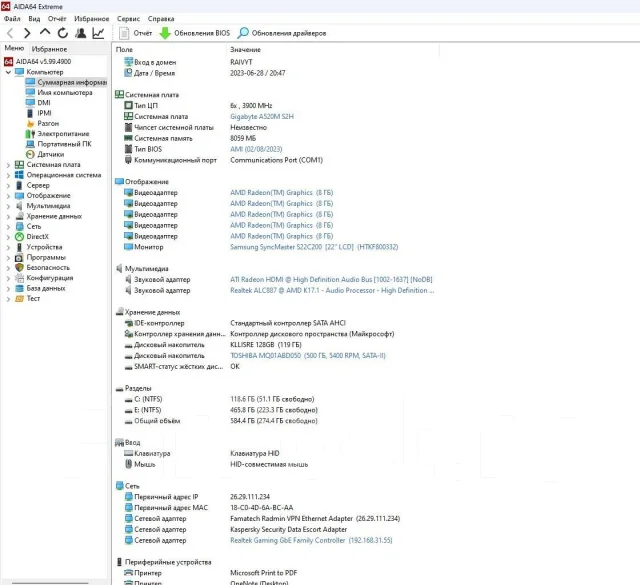This screenshot has height=585, width=640.
Task: Refresh the current page
Action: [62, 33]
